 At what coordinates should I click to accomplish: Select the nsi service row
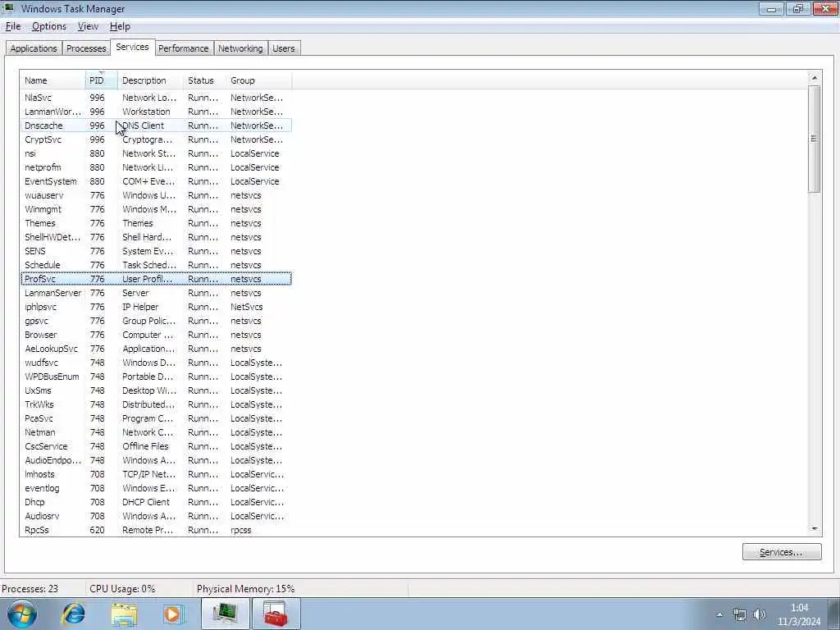[x=156, y=153]
